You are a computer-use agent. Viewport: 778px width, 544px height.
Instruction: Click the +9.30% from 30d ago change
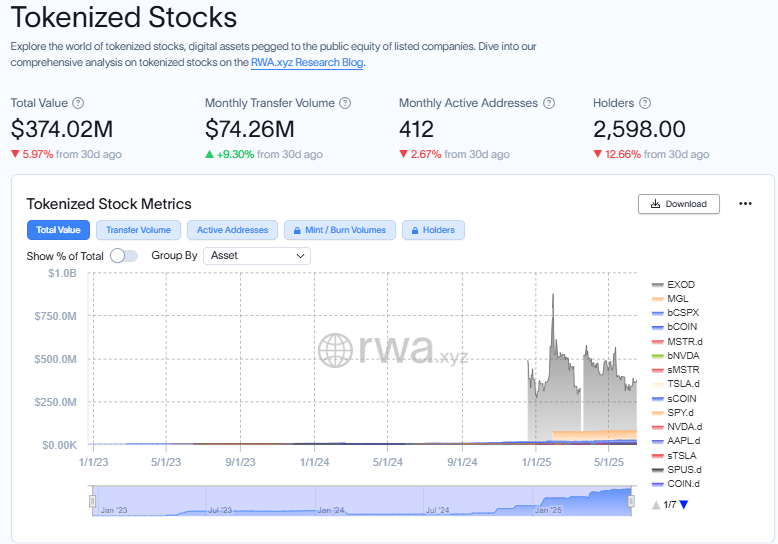click(264, 154)
